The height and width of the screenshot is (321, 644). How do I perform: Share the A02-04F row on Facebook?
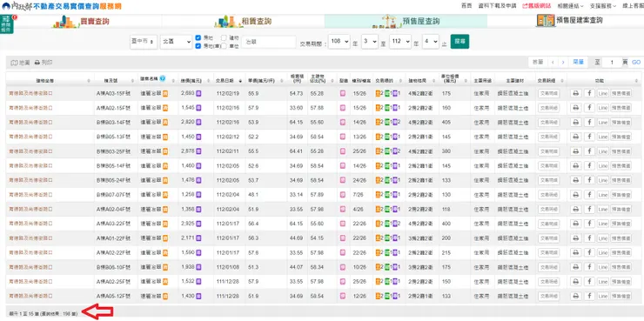(x=589, y=210)
